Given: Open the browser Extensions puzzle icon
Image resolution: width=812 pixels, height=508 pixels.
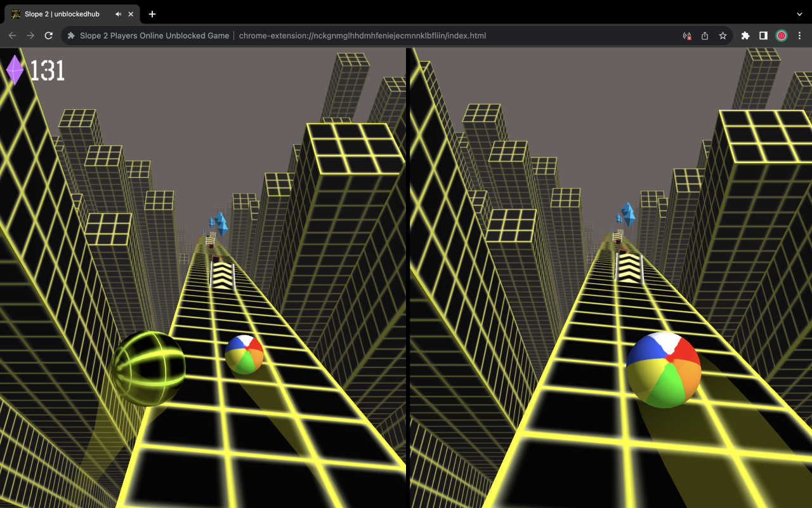Looking at the screenshot, I should [745, 36].
